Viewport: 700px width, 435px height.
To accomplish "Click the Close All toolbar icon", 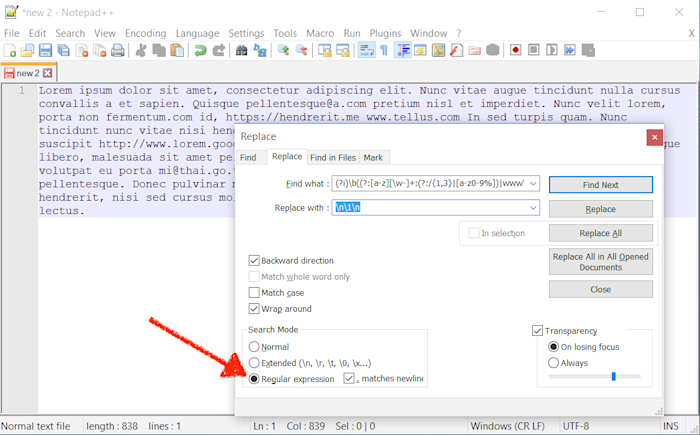I will [100, 50].
